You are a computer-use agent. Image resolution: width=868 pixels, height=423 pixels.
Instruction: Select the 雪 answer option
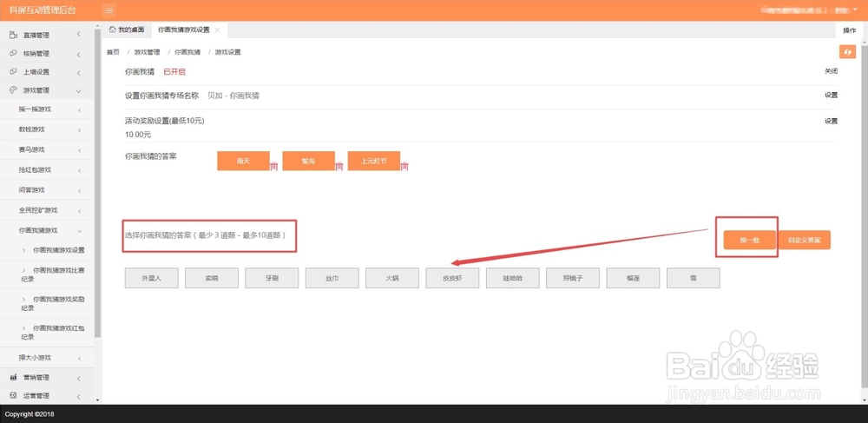693,279
